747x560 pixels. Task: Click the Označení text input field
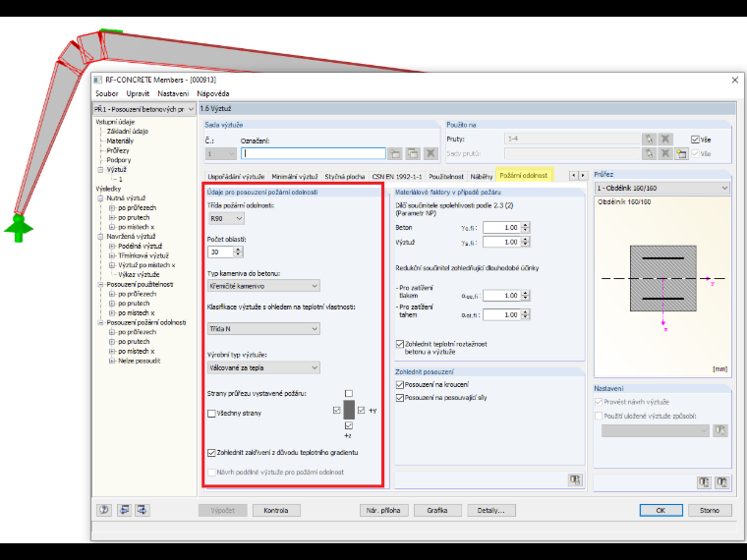pyautogui.click(x=314, y=153)
